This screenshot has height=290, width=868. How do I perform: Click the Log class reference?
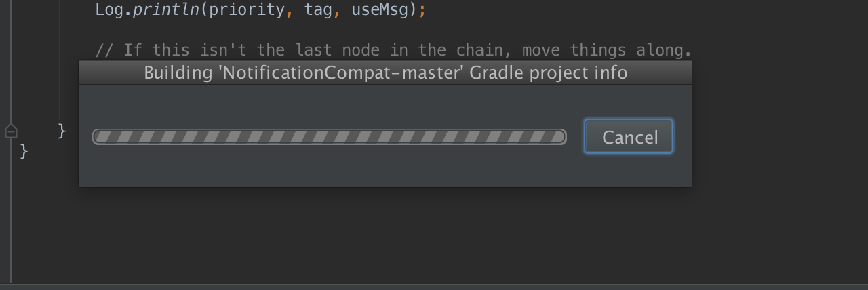109,10
